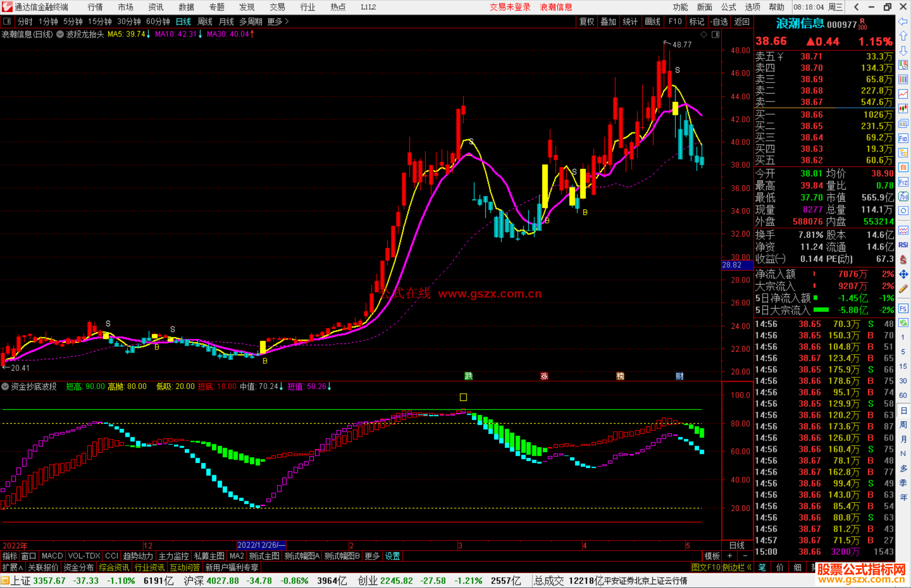Open the candlestick chart sidebar icon
This screenshot has width=911, height=588.
coord(903,108)
